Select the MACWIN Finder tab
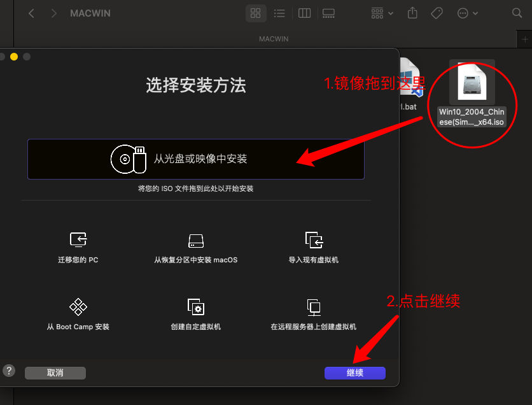The width and height of the screenshot is (532, 405). pyautogui.click(x=274, y=39)
